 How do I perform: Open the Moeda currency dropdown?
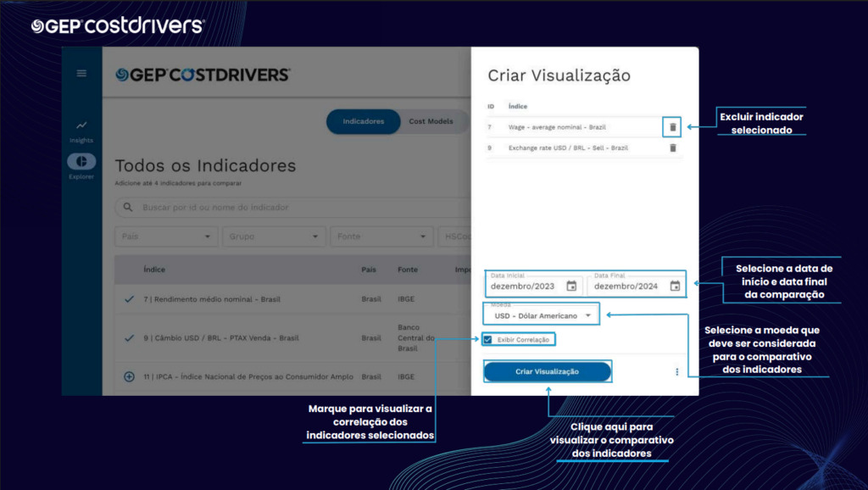click(x=542, y=315)
